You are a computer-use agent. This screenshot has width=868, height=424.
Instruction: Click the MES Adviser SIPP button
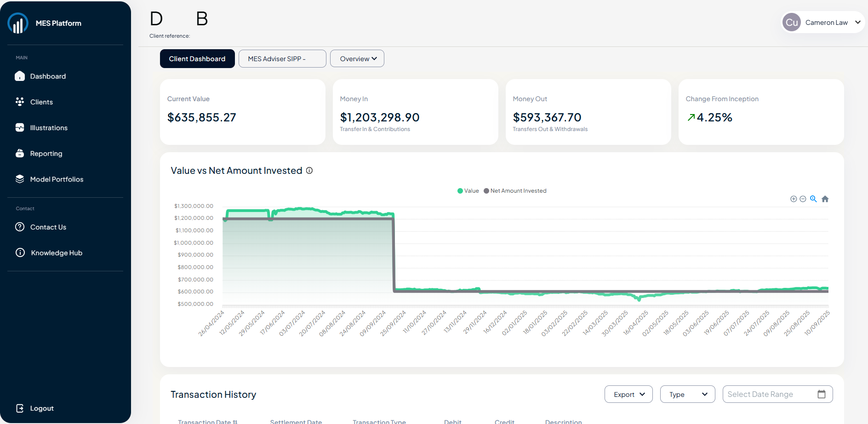[x=282, y=59]
